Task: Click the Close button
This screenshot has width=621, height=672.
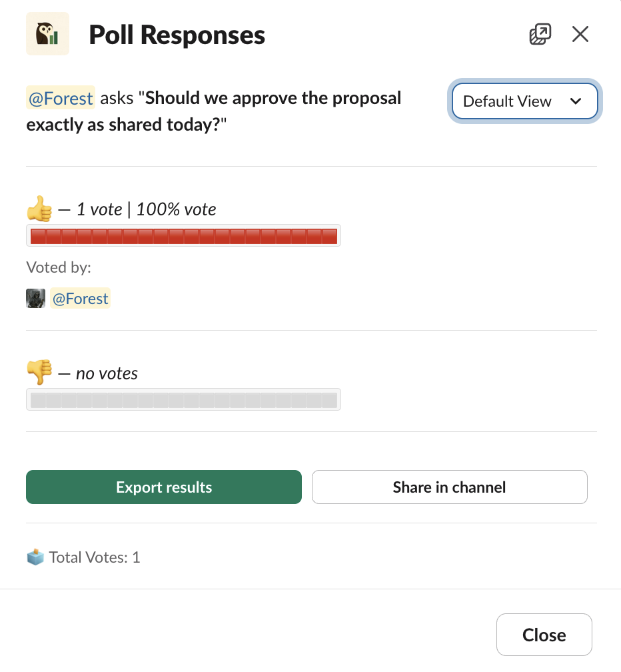Action: coord(544,634)
